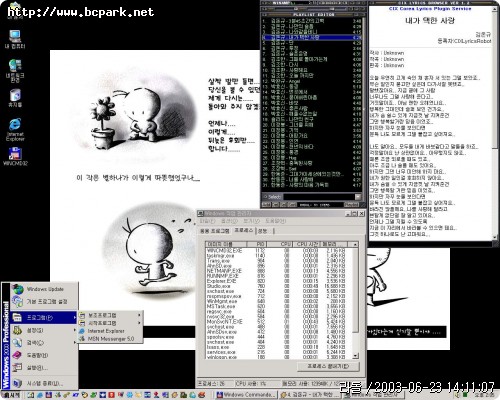Screen dimensions: 500x400
Task: Click the red shield icon in quick launch
Action: coord(111,395)
